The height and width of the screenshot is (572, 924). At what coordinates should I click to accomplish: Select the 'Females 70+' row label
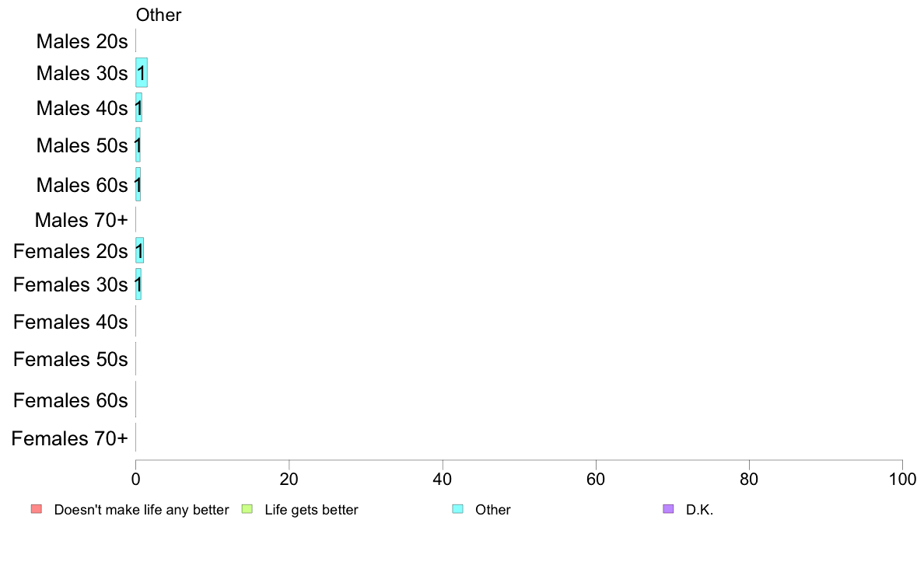pos(69,439)
